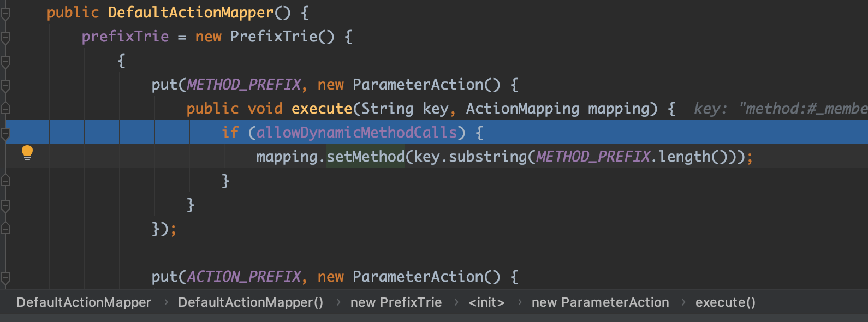Select DefaultActionMapper class breadcrumb
The image size is (868, 322).
click(84, 302)
